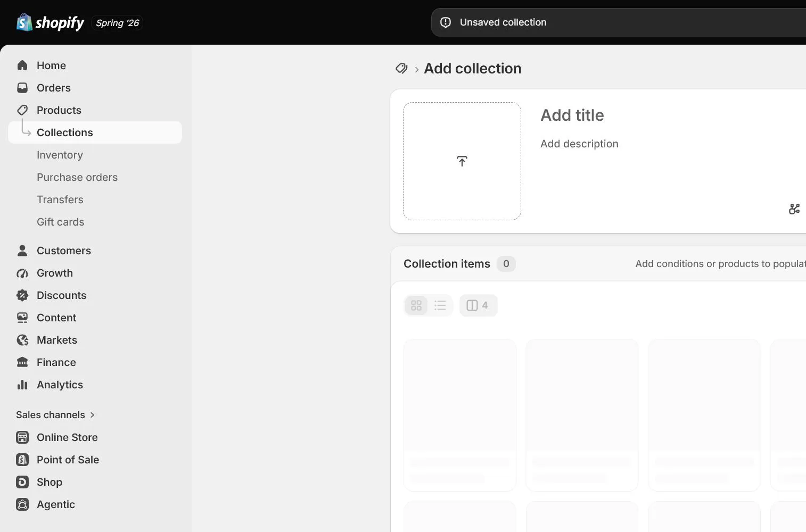
Task: Open the Growth gauge icon
Action: [22, 273]
